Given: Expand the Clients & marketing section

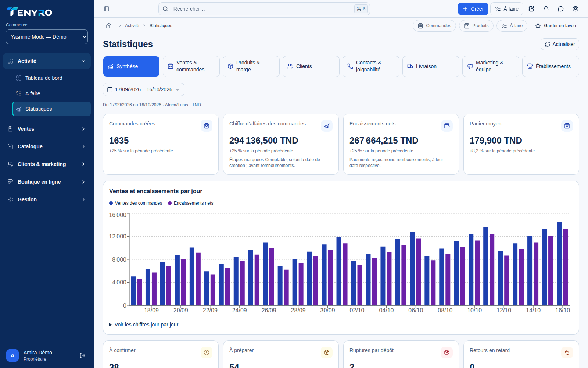Looking at the screenshot, I should point(47,164).
